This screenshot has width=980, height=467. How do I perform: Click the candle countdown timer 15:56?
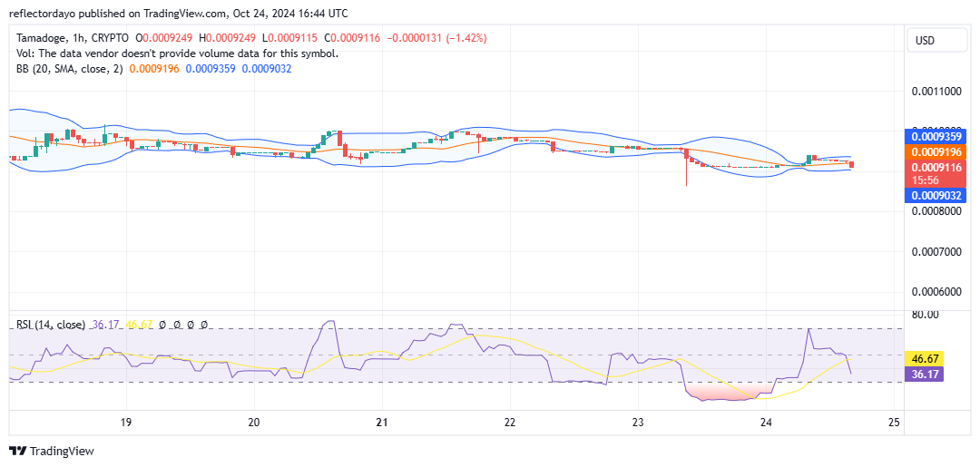(926, 180)
